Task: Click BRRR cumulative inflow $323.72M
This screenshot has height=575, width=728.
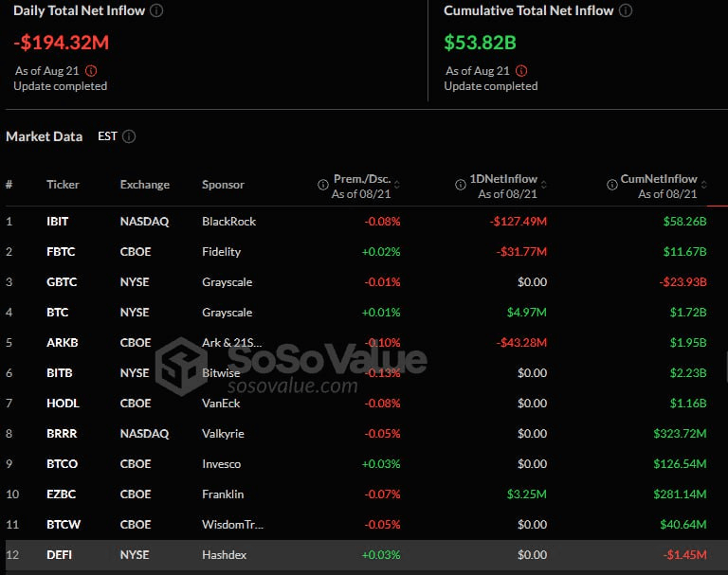Action: (x=681, y=434)
